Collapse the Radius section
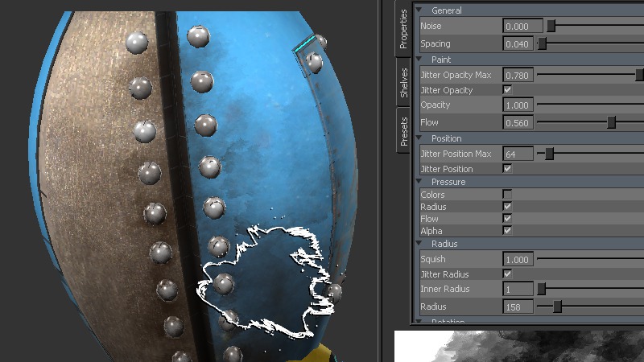 (x=419, y=244)
